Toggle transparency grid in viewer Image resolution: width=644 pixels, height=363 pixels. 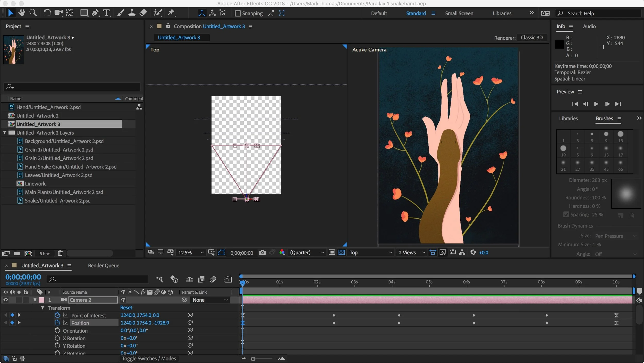point(342,253)
